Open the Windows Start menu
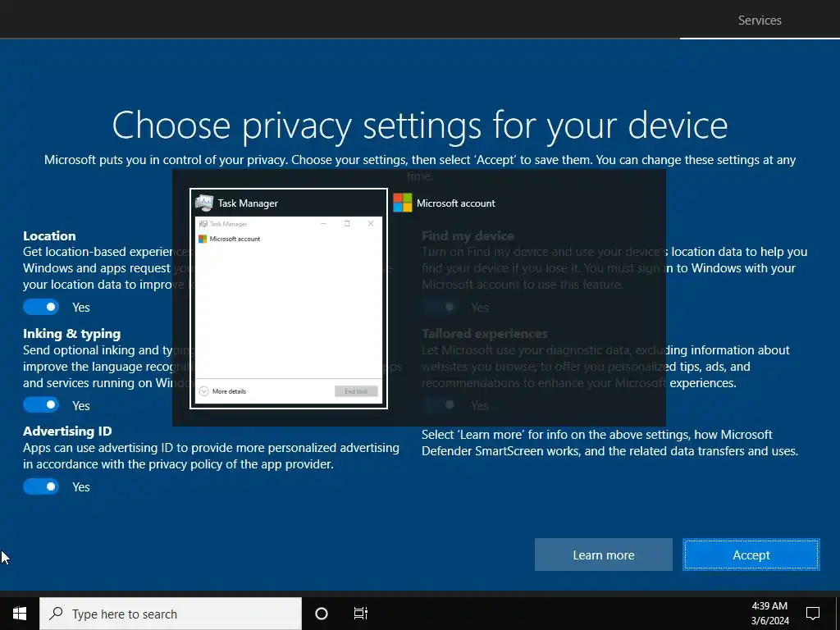This screenshot has width=840, height=630. coord(20,614)
